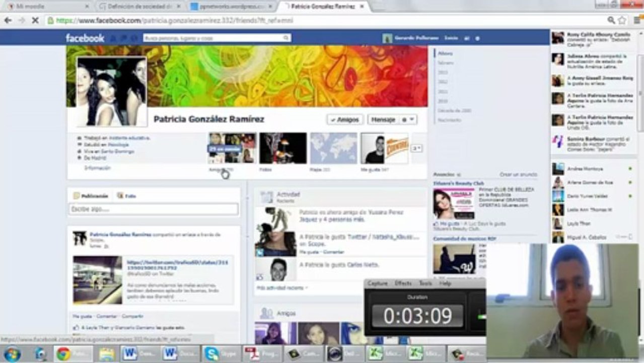
Task: Focus the Facebook search box
Action: click(x=217, y=38)
